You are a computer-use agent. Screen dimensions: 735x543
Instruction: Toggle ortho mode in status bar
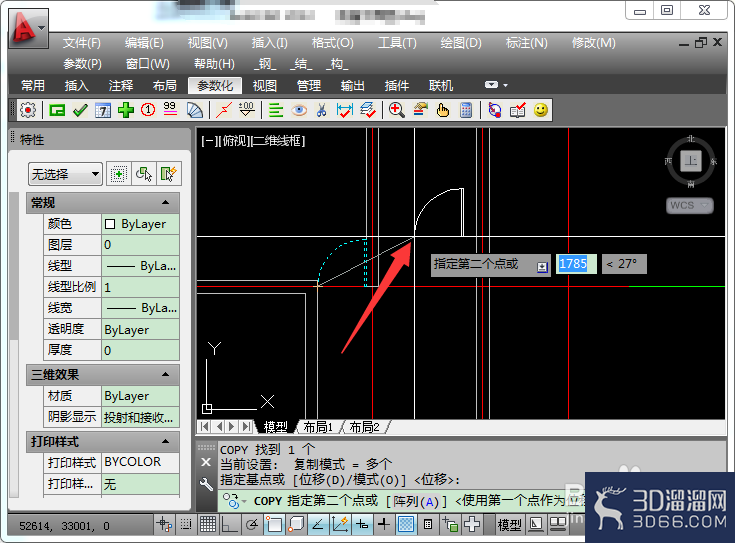tap(229, 525)
